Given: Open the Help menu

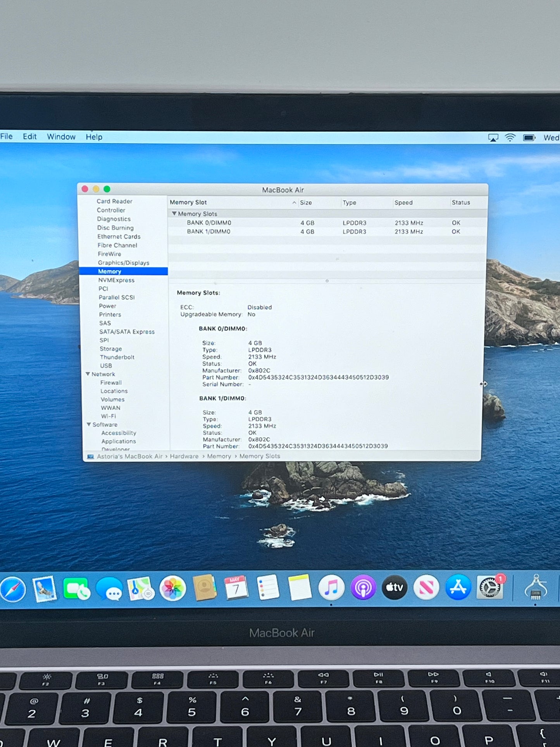Looking at the screenshot, I should (x=94, y=137).
